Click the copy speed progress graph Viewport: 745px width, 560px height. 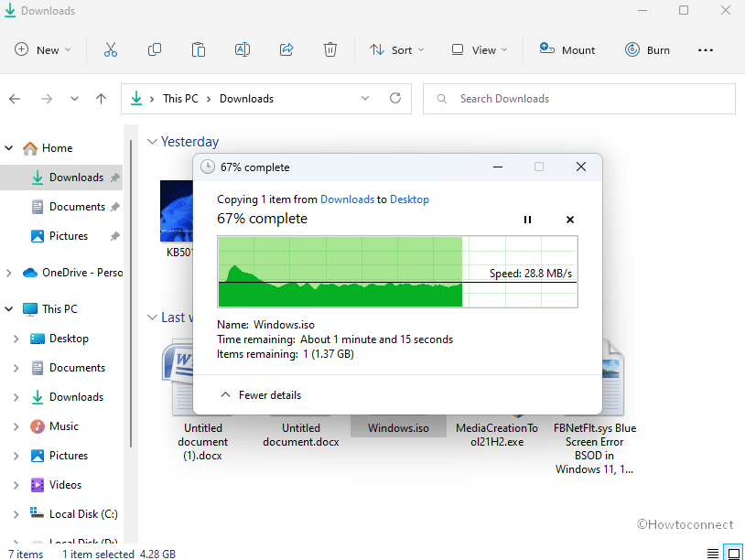(x=398, y=272)
